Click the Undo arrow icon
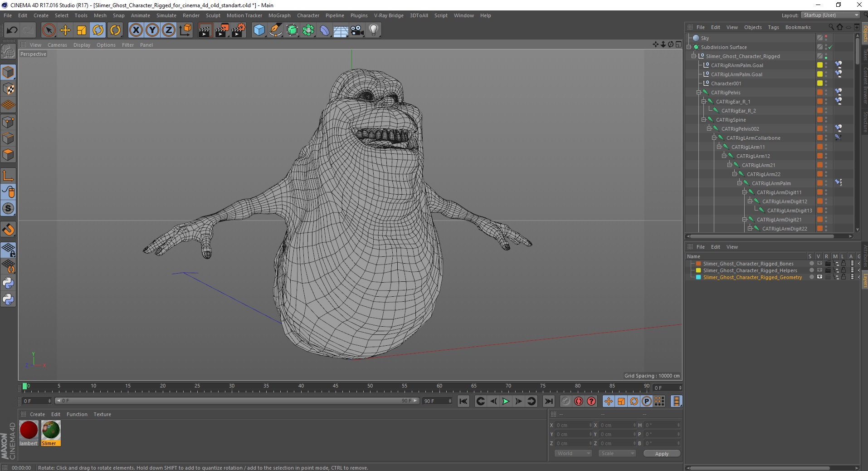This screenshot has width=868, height=471. 12,30
